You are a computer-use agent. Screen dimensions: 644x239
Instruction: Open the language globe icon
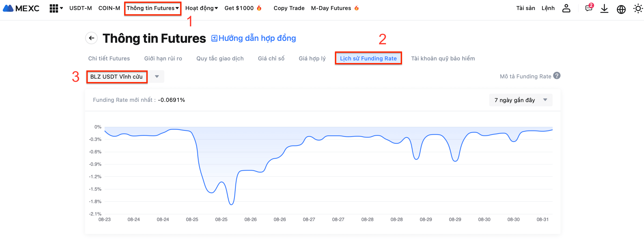tap(621, 9)
